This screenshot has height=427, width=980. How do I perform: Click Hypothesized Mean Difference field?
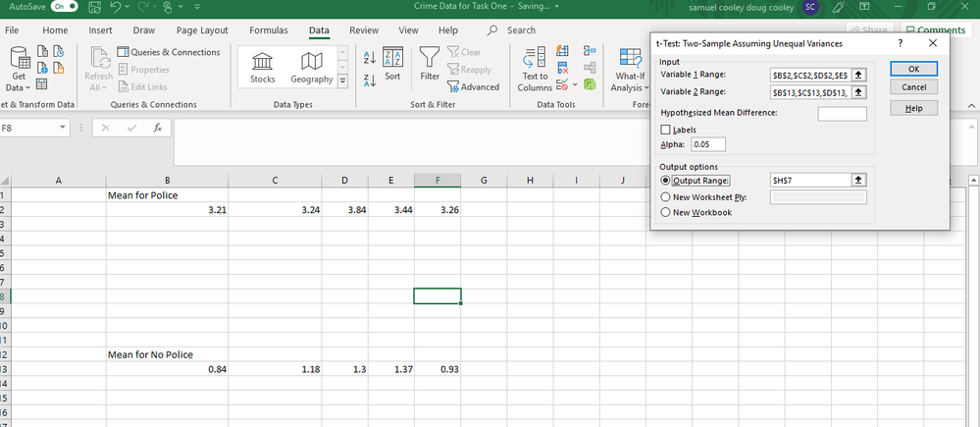point(842,114)
